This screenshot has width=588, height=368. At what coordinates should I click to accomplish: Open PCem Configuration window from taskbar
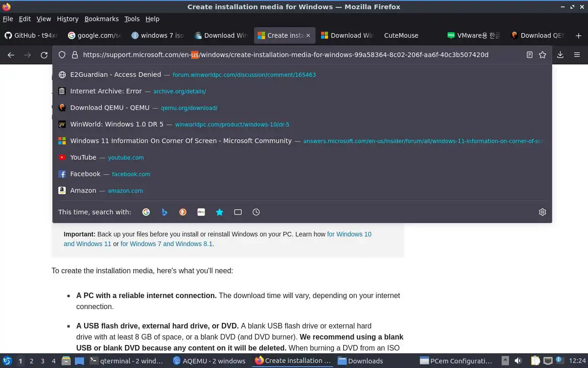[457, 361]
